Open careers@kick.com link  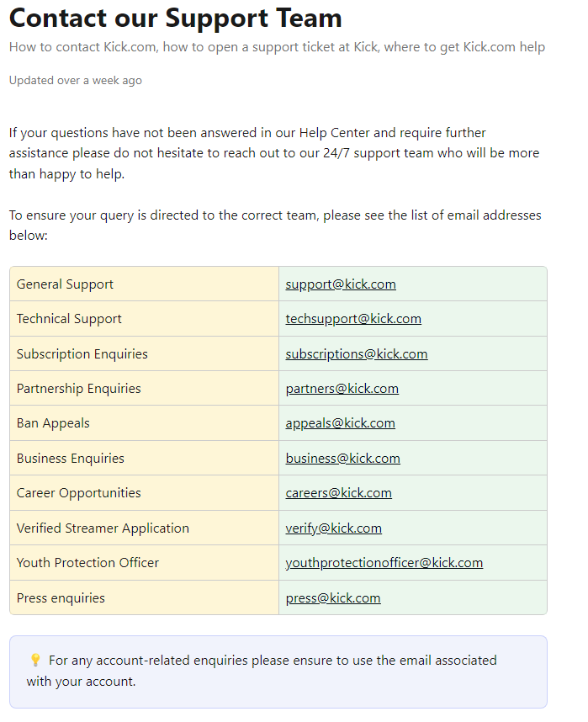pyautogui.click(x=338, y=492)
